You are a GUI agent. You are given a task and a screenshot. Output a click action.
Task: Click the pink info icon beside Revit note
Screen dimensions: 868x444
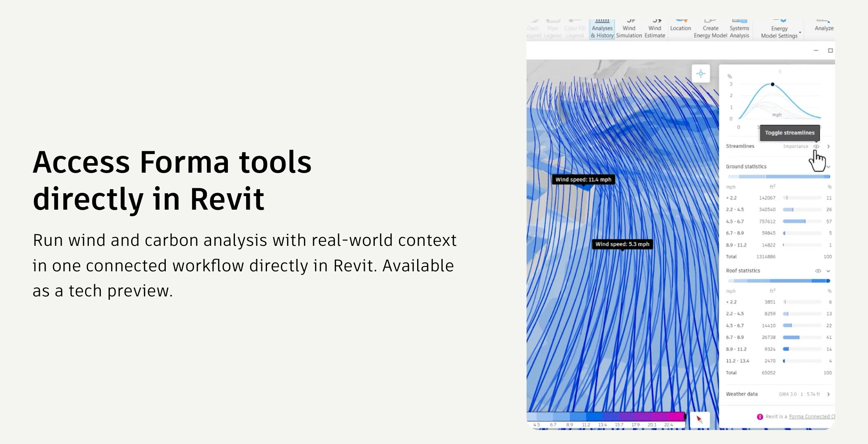click(760, 417)
